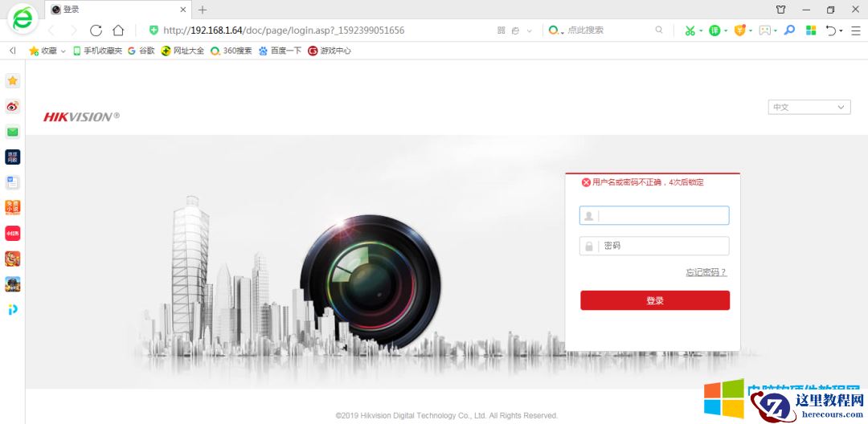Focus the username input field
Viewport: 868px width, 424px height.
tap(653, 215)
